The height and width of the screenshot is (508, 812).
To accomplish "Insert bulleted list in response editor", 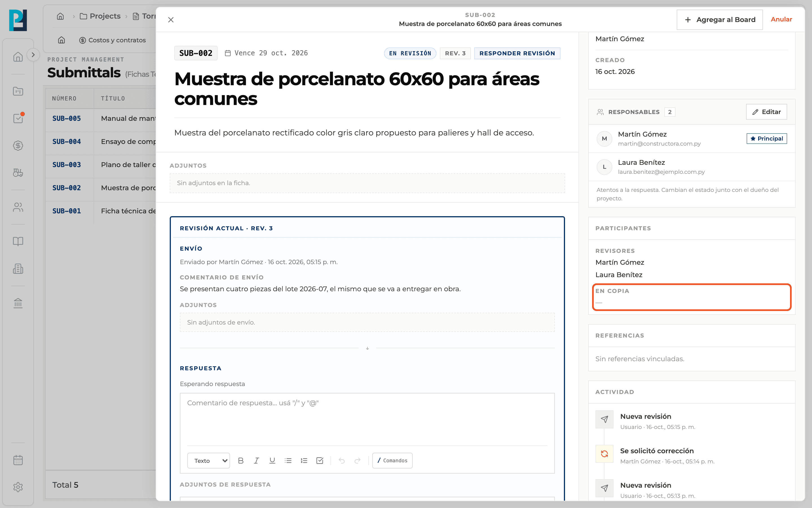I will 288,461.
